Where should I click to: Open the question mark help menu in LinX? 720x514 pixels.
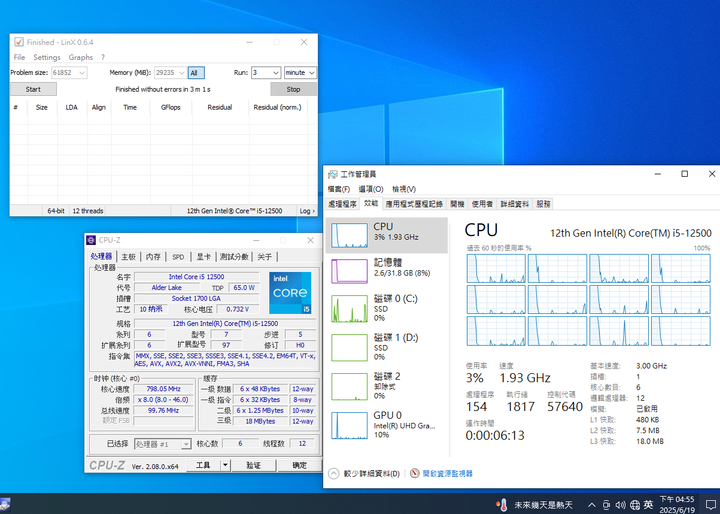103,57
